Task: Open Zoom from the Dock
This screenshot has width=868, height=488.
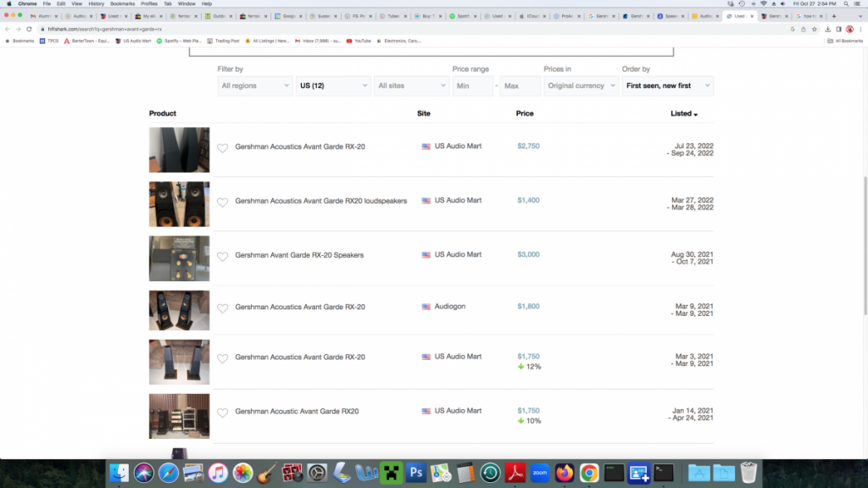Action: tap(540, 473)
